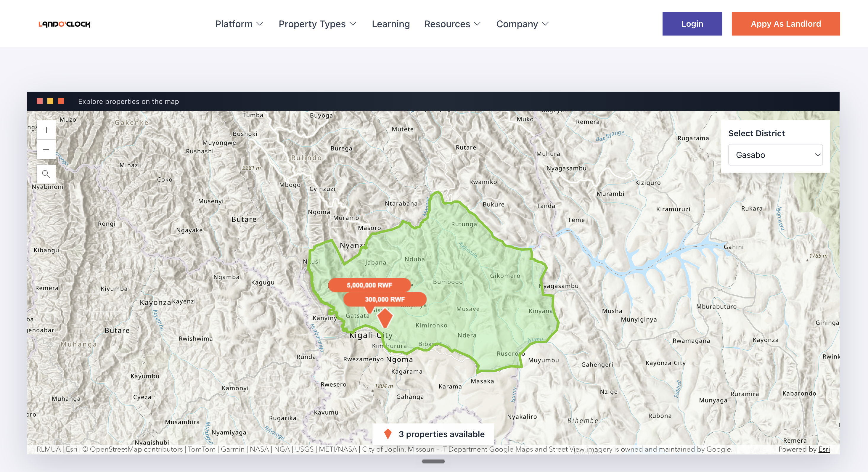The height and width of the screenshot is (472, 868).
Task: Open the Platform menu
Action: (239, 24)
